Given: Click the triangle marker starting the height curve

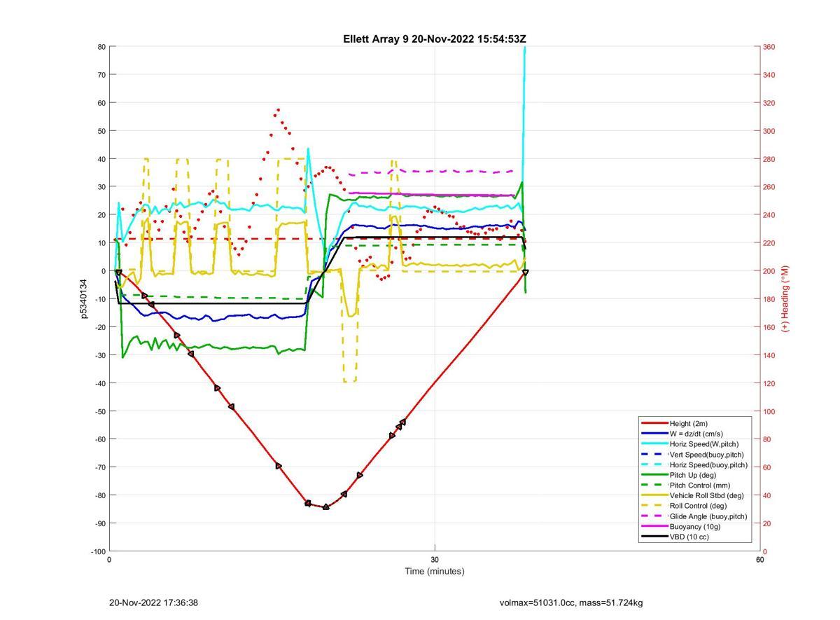Looking at the screenshot, I should (118, 273).
